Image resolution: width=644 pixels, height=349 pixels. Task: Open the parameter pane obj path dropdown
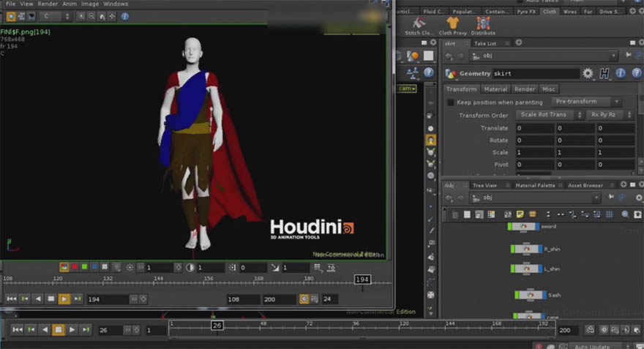(613, 56)
